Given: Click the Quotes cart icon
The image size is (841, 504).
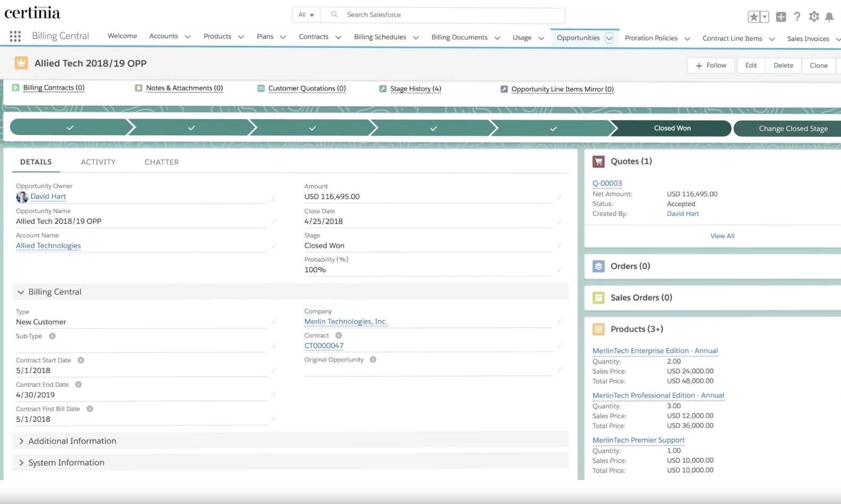Looking at the screenshot, I should [x=599, y=162].
